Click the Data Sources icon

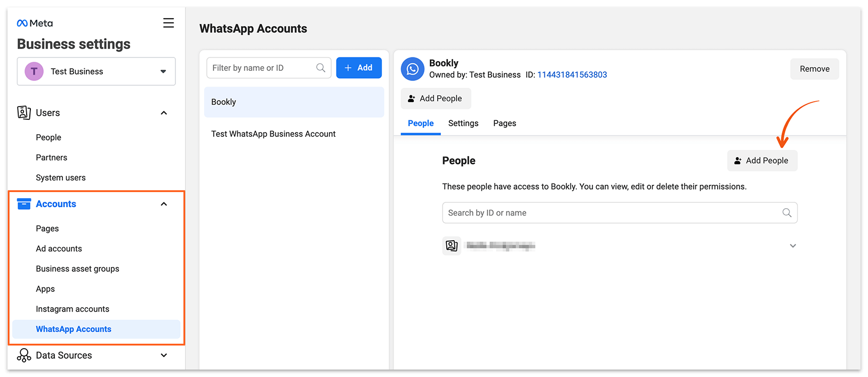point(24,355)
